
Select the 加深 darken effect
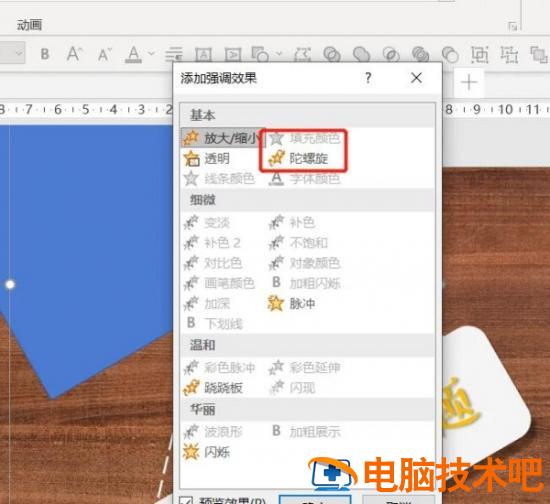click(207, 303)
